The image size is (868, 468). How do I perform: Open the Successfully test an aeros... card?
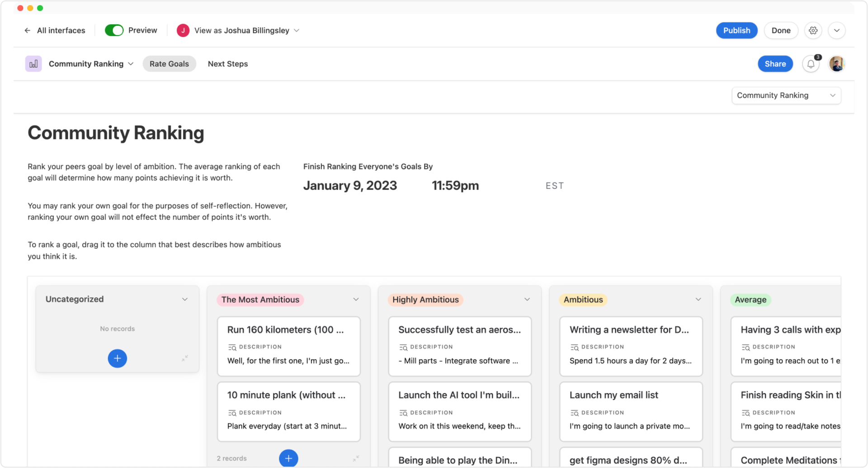(x=460, y=346)
